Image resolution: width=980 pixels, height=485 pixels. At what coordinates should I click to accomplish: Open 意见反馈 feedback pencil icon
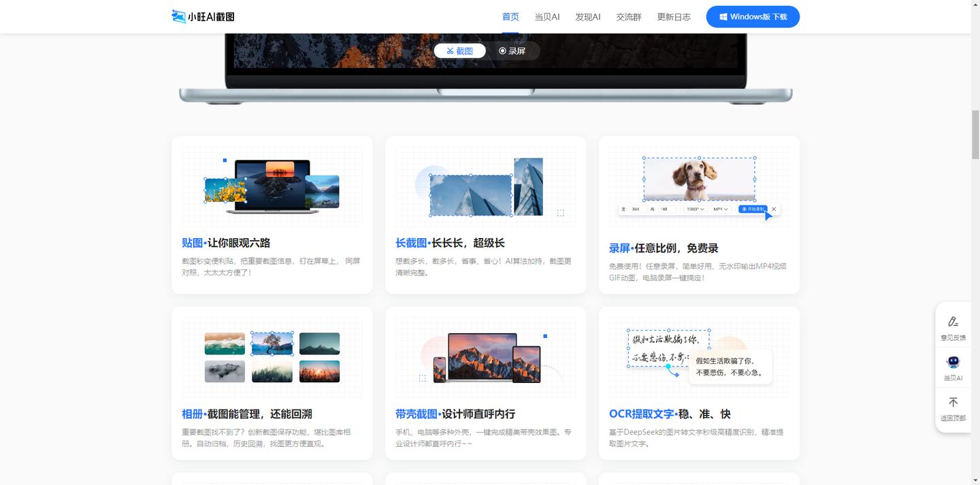click(953, 322)
